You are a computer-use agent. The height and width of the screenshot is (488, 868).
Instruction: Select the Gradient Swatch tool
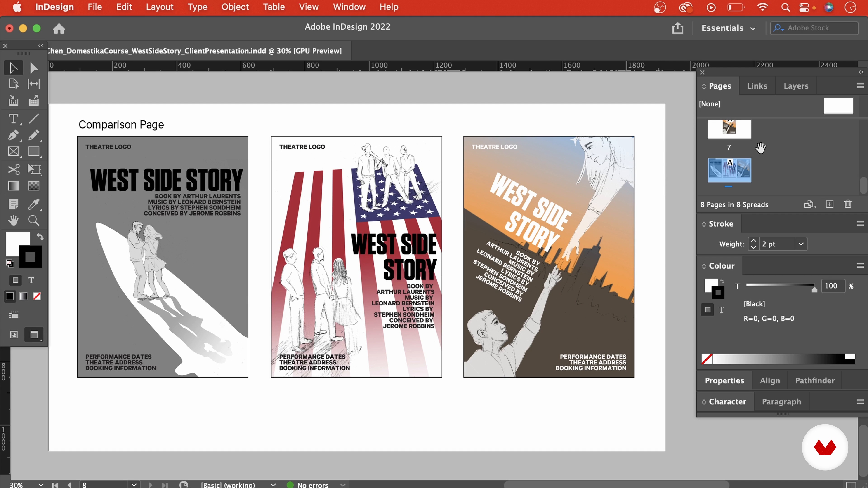[x=14, y=186]
